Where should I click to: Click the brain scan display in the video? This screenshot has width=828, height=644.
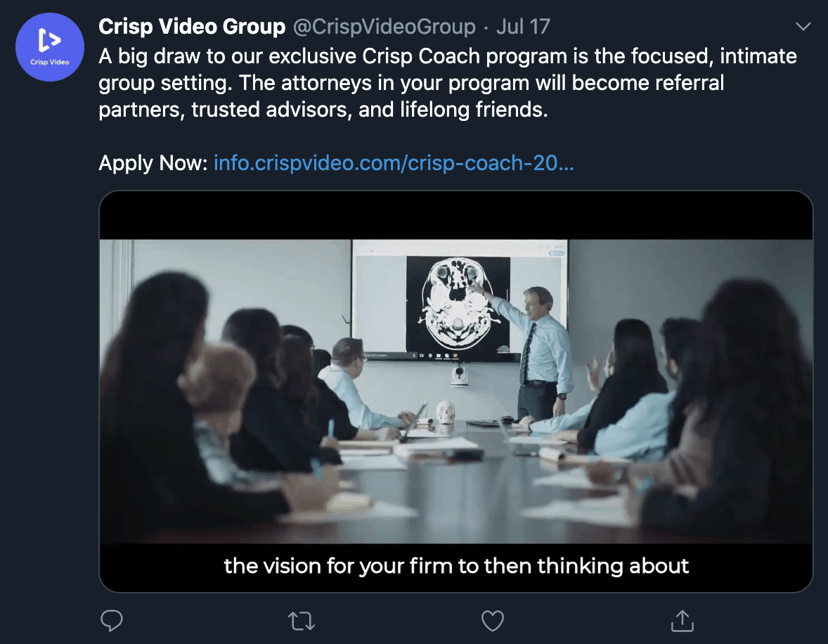458,302
